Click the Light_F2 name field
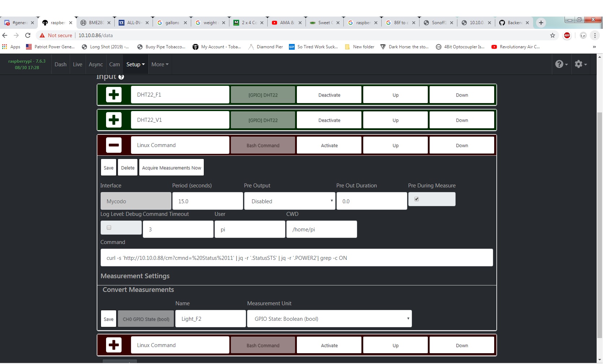Image resolution: width=606 pixels, height=364 pixels. point(210,319)
